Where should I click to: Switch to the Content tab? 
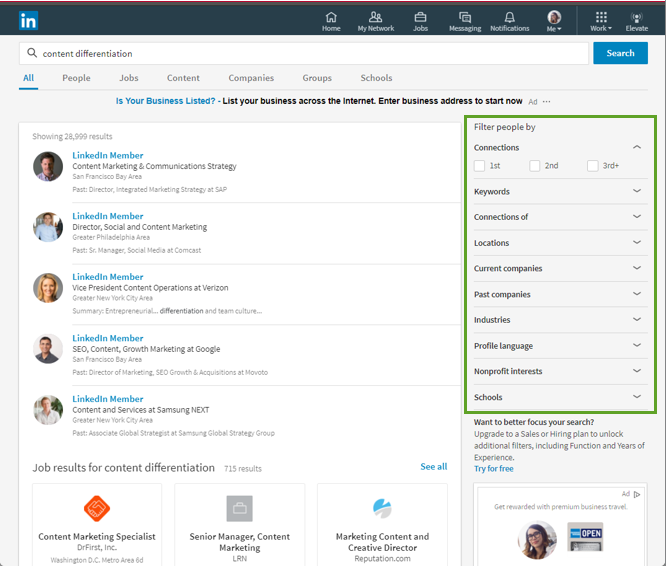(183, 78)
